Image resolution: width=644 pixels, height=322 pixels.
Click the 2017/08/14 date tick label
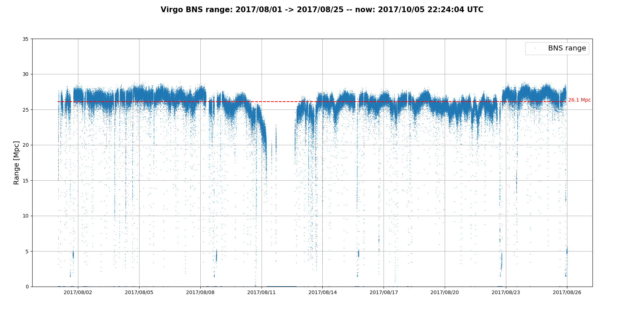click(x=323, y=293)
